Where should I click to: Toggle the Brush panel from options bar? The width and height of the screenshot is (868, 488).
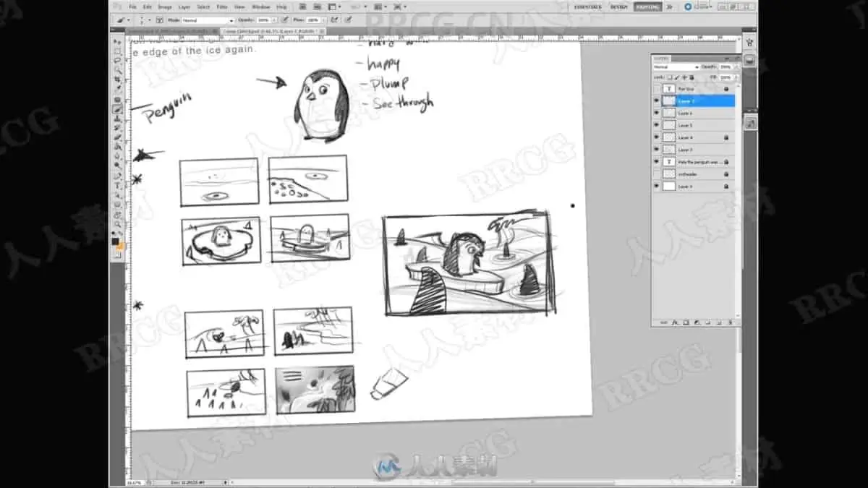(159, 20)
